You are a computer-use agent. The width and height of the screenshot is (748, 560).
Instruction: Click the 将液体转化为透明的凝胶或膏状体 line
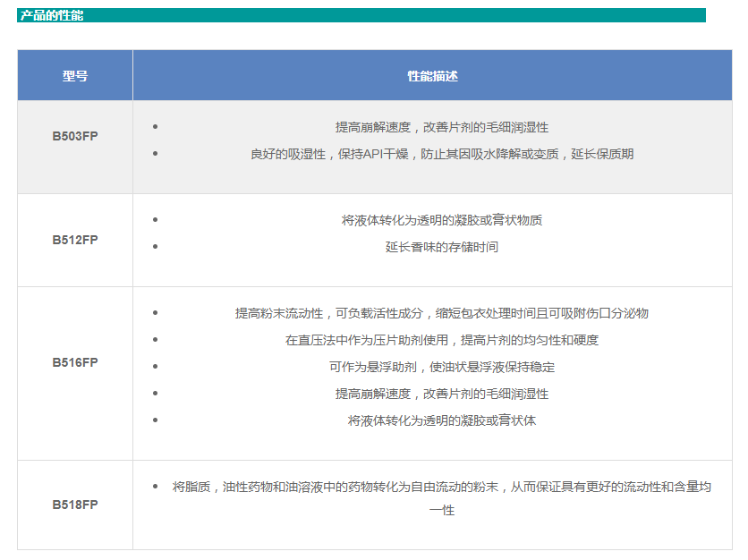tap(442, 420)
